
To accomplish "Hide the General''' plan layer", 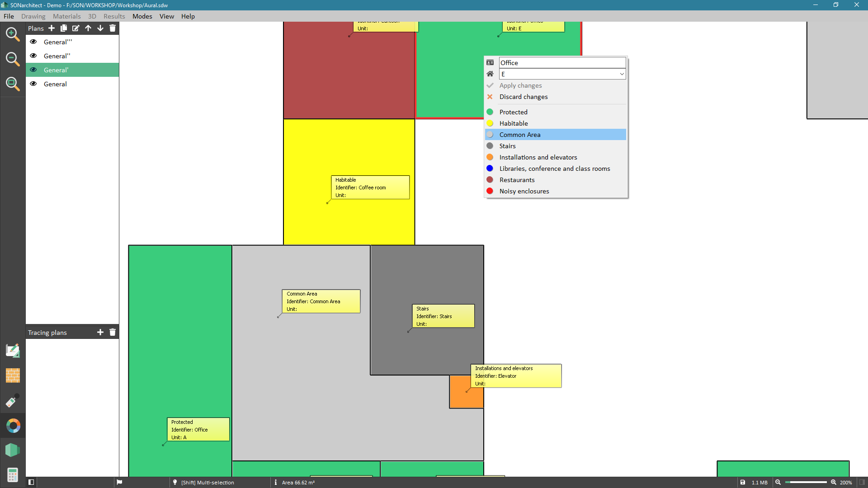I will point(33,42).
